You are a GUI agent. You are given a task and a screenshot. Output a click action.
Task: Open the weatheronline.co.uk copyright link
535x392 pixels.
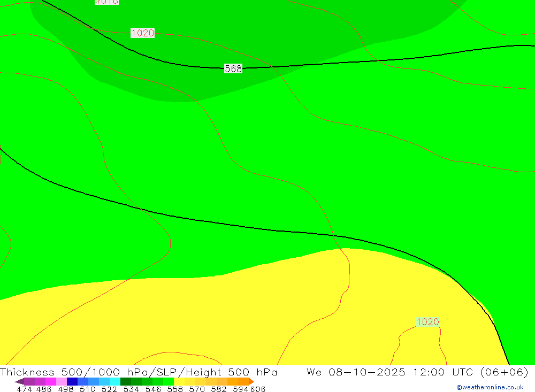490,387
